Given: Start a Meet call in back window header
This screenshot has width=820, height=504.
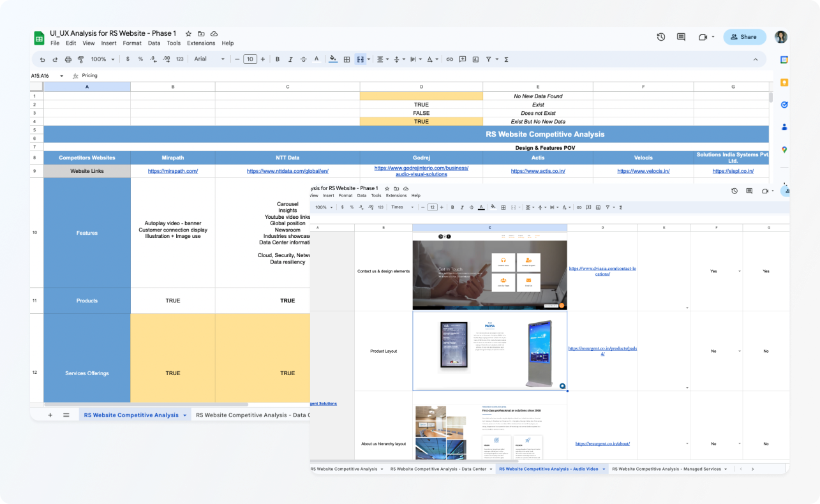Looking at the screenshot, I should (x=703, y=37).
